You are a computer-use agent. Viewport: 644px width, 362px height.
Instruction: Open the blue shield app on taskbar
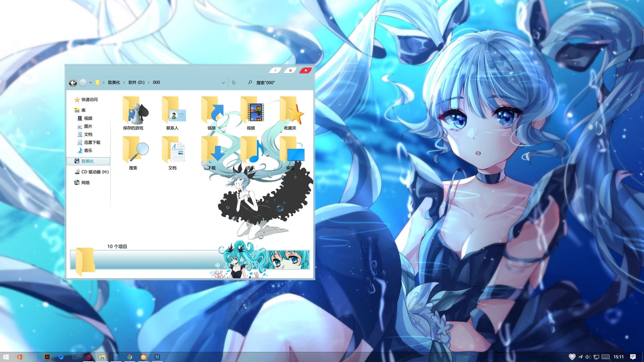tap(61, 357)
